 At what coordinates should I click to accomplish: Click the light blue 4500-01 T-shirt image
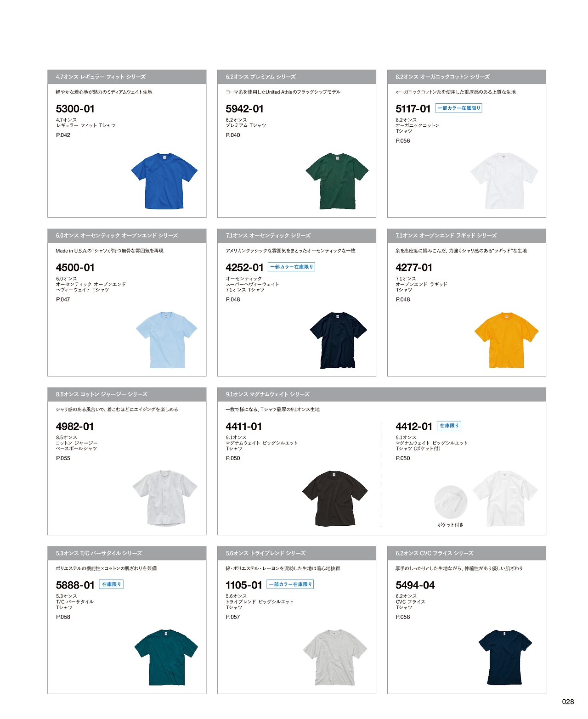click(167, 340)
